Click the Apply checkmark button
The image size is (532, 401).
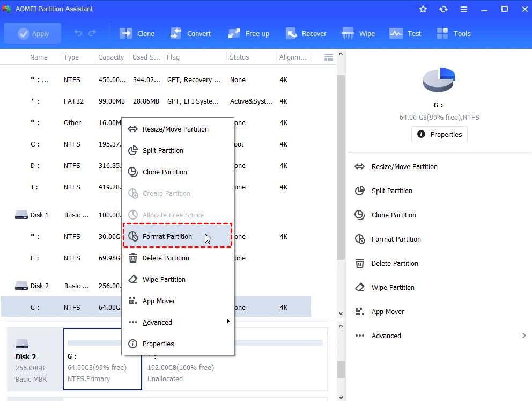(x=33, y=33)
